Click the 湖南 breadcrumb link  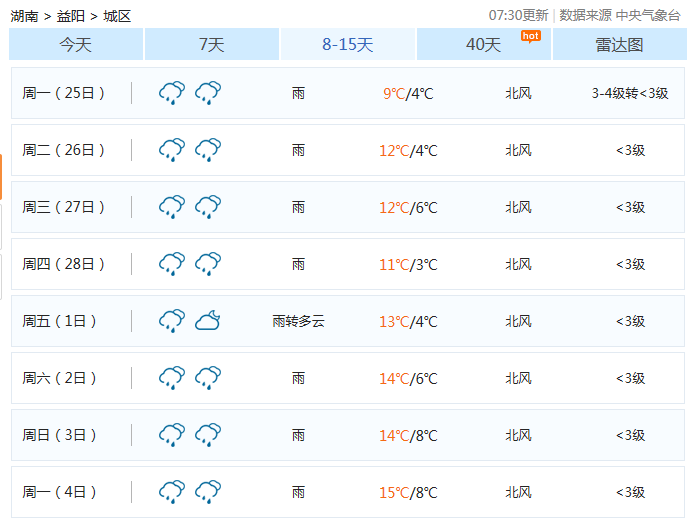tap(25, 16)
